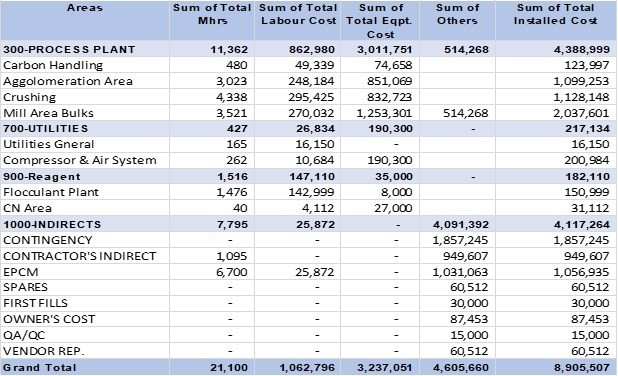Click the Sum of Others header
The image size is (618, 376).
coord(457,14)
